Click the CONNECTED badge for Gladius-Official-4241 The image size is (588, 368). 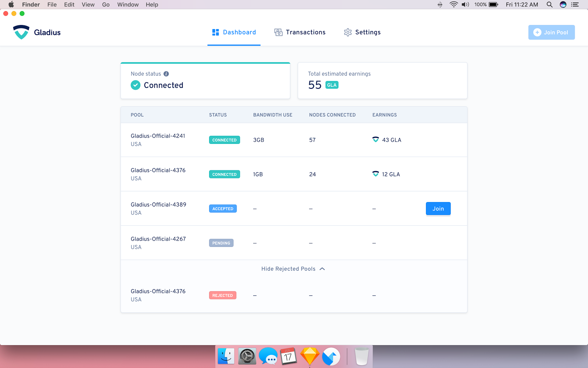pos(225,140)
